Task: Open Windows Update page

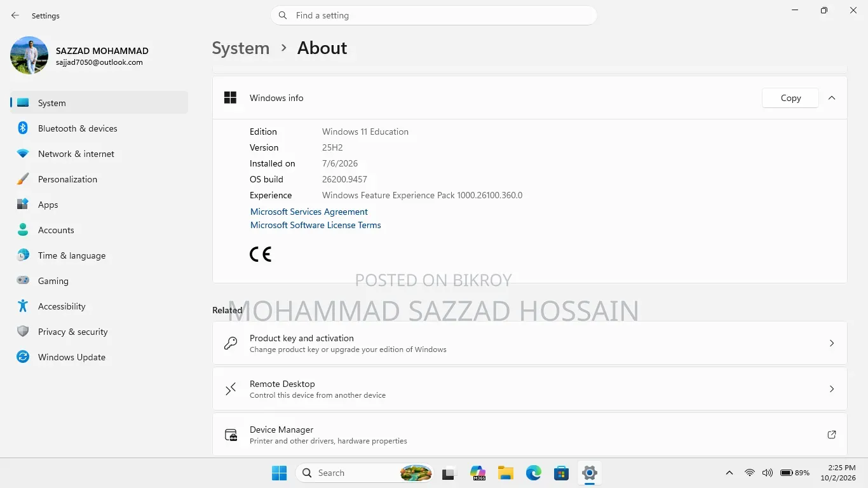Action: point(99,357)
